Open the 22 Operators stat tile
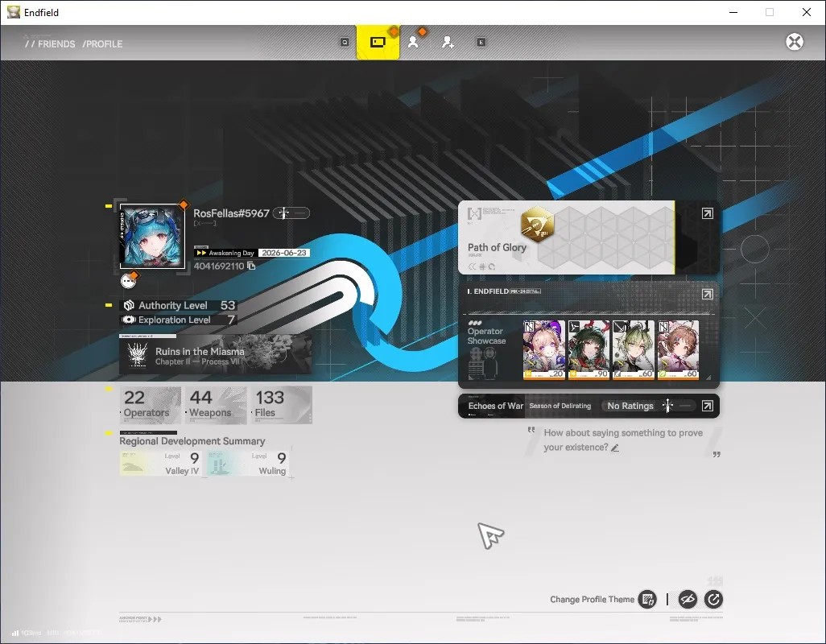826x644 pixels. [150, 405]
